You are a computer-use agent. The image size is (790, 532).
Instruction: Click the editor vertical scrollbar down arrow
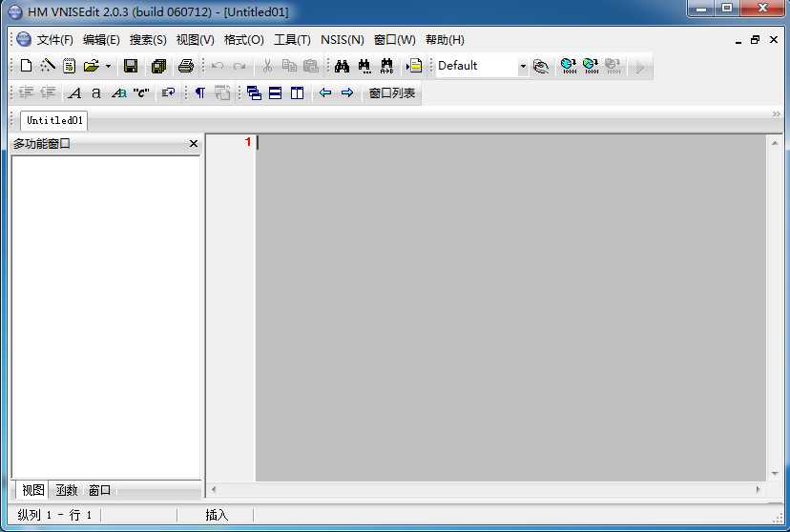coord(775,473)
